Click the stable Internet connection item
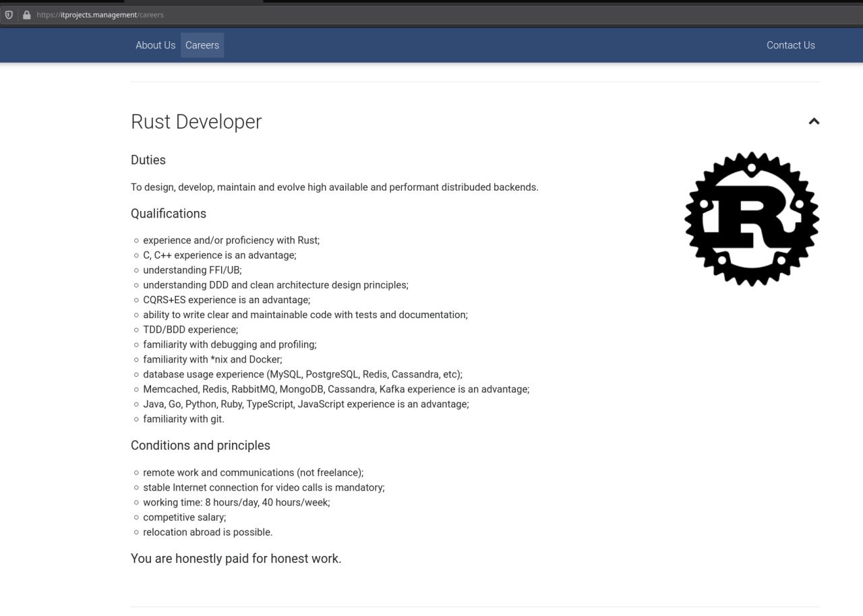Screen dimensions: 863x616 (x=264, y=487)
